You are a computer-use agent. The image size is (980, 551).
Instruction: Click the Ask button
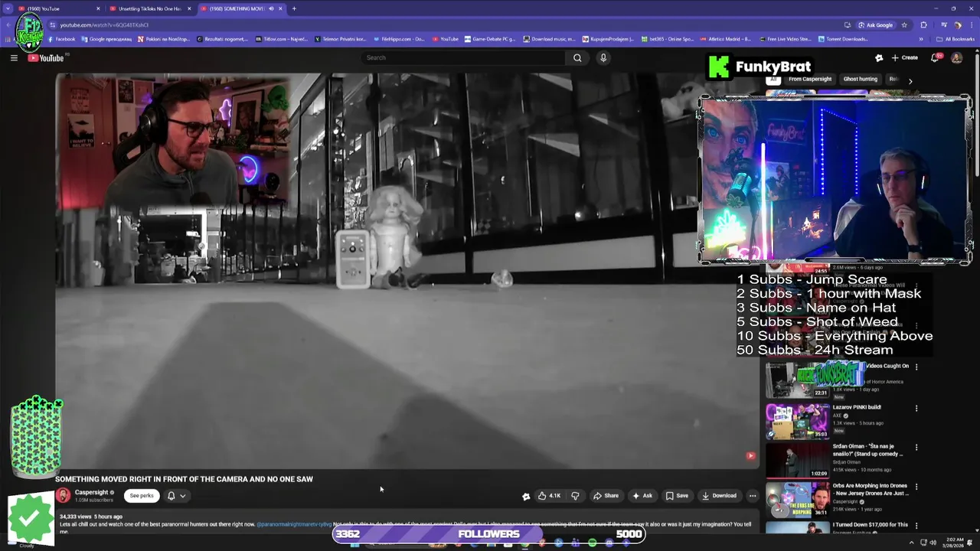tap(642, 496)
